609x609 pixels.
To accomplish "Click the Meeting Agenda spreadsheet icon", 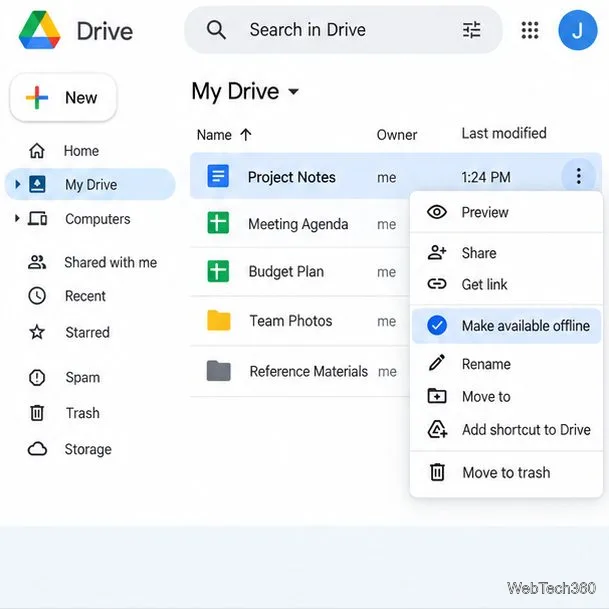I will pos(218,223).
